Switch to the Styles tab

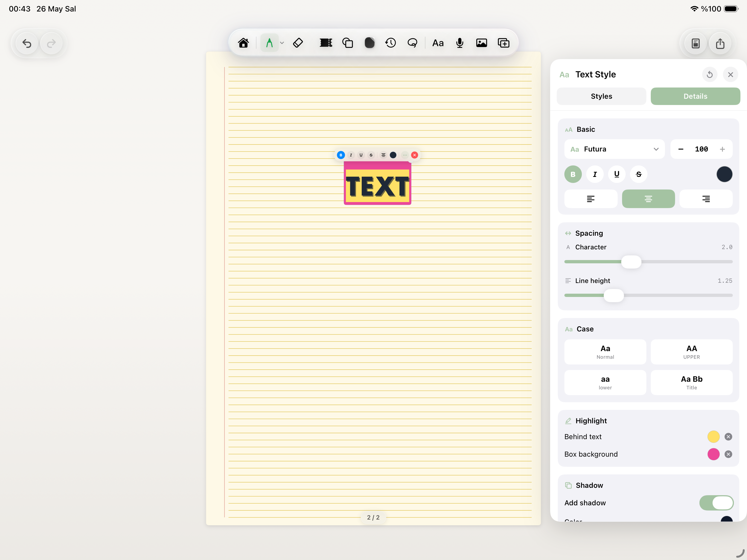601,96
